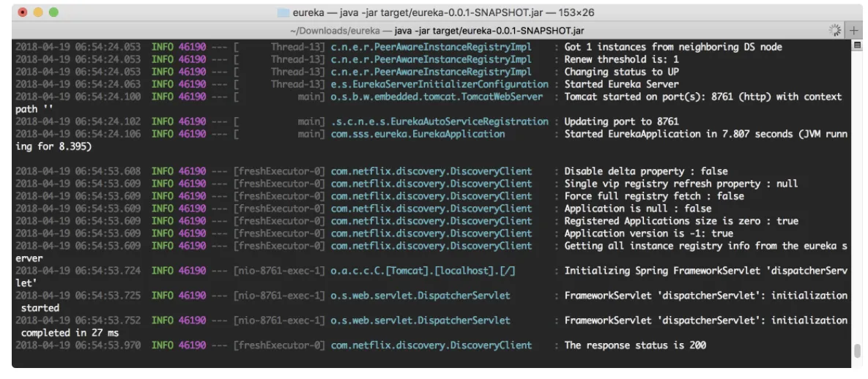Click the small marker icon above the scrollbar

click(858, 45)
